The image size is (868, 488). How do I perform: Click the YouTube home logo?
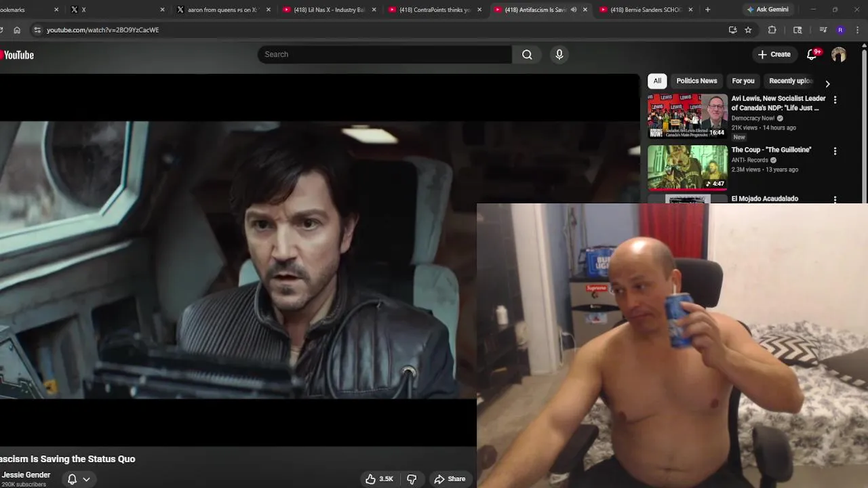(x=17, y=55)
